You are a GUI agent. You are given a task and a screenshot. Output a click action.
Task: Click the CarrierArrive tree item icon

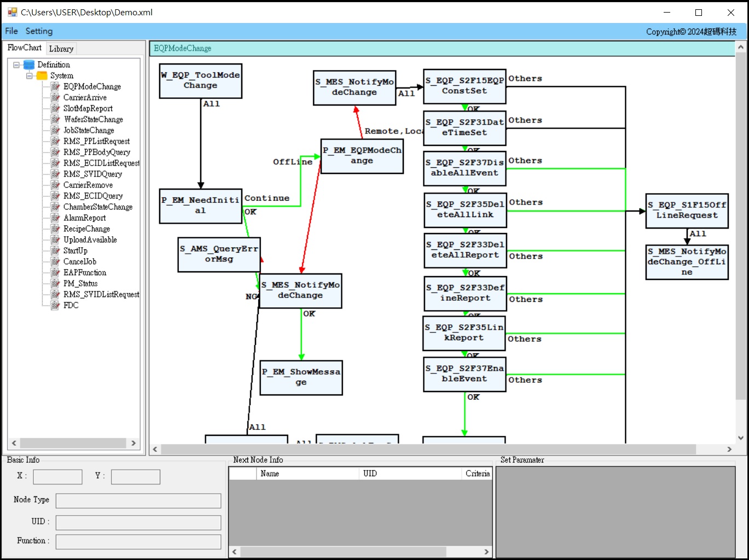(x=55, y=97)
